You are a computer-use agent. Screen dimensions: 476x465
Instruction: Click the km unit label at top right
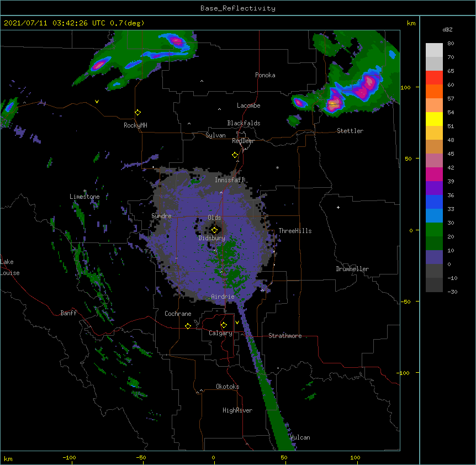[x=411, y=23]
